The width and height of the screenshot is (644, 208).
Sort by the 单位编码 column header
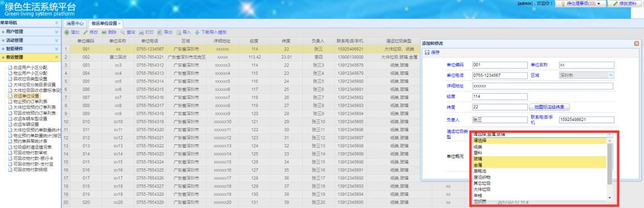pyautogui.click(x=86, y=41)
